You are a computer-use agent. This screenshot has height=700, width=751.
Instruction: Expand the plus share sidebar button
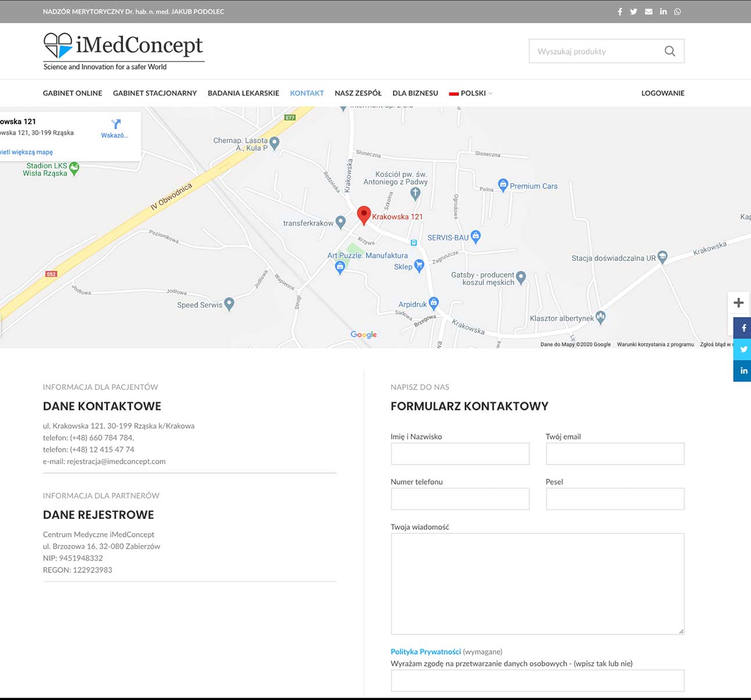(x=739, y=303)
